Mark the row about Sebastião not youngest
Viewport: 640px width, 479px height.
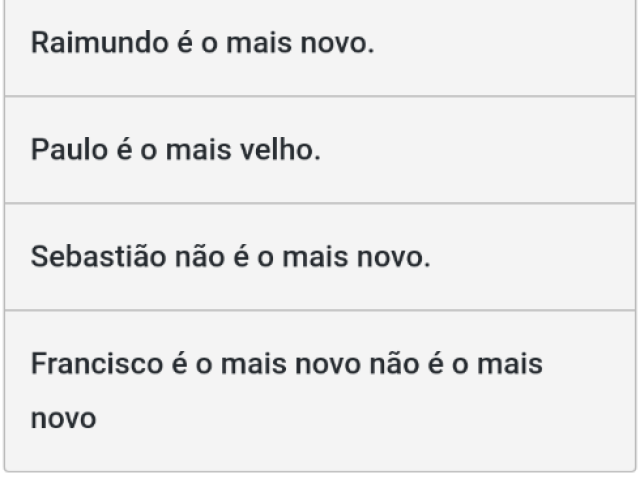(320, 257)
